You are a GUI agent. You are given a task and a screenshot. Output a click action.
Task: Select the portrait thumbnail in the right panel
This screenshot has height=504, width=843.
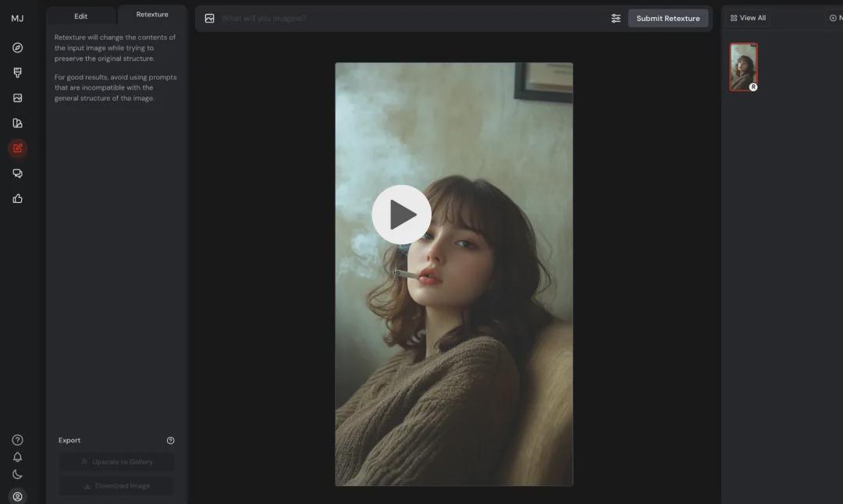click(743, 67)
